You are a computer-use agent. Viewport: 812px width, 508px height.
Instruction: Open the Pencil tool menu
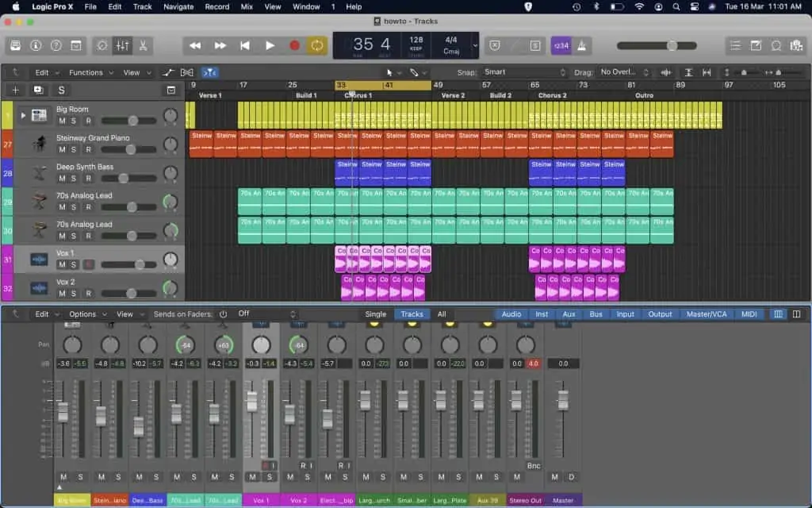[x=417, y=72]
